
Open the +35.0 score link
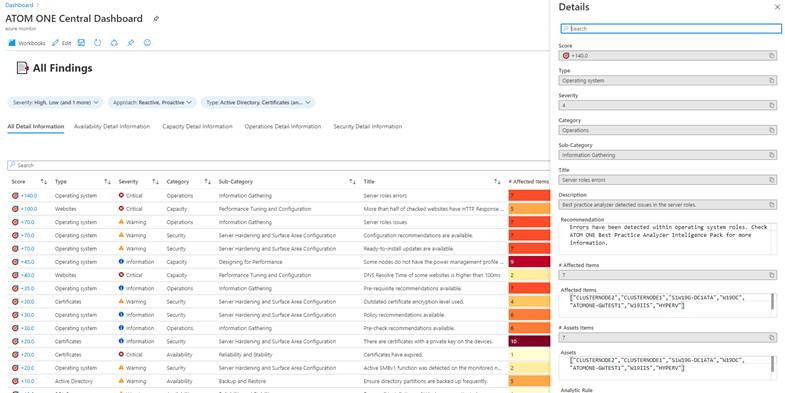click(x=28, y=288)
